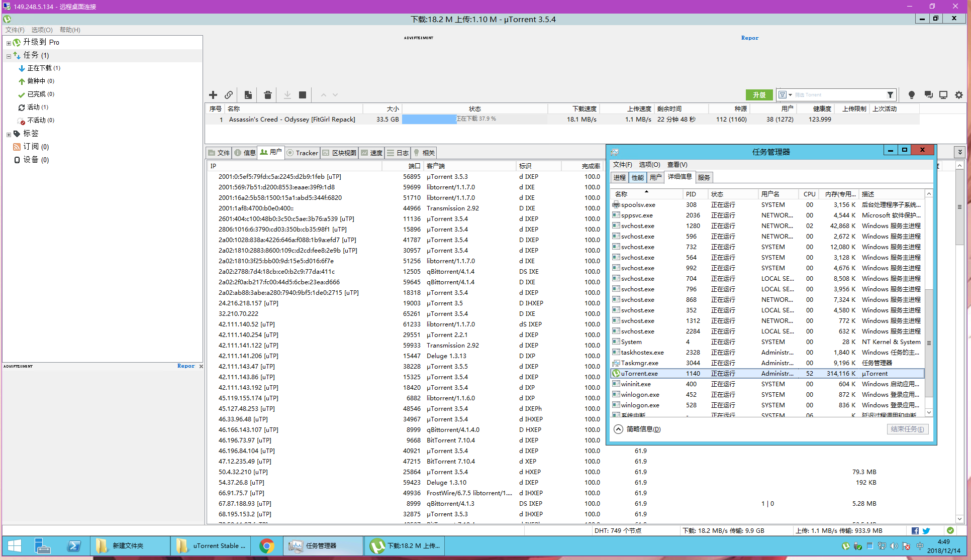Click the remove torrent trash icon
The image size is (971, 560).
pos(267,95)
